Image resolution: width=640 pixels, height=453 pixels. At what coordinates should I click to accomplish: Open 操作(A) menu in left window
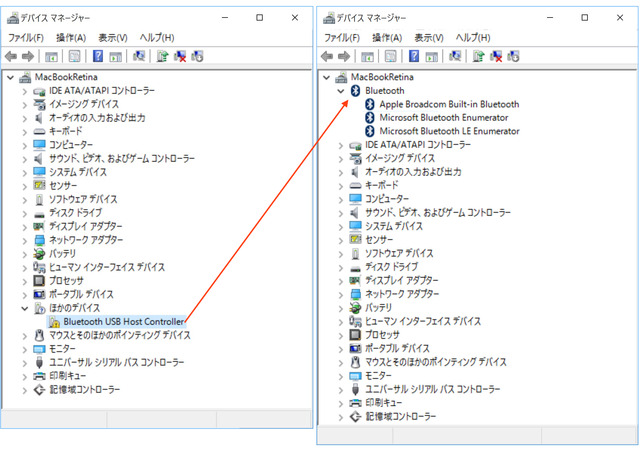71,38
